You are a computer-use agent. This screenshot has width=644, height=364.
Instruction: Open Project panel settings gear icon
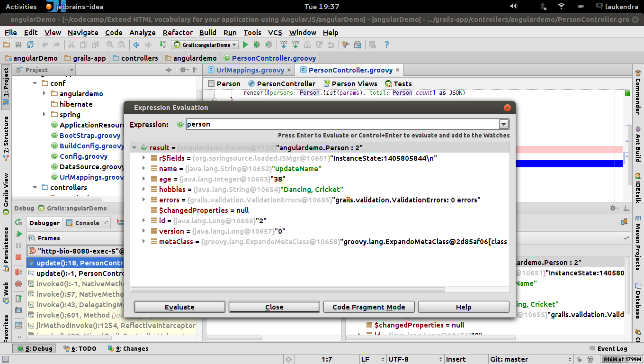(x=184, y=70)
